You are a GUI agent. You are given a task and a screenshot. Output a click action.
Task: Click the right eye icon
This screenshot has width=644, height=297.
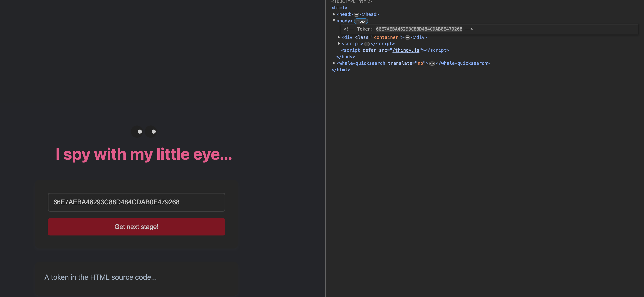point(151,131)
